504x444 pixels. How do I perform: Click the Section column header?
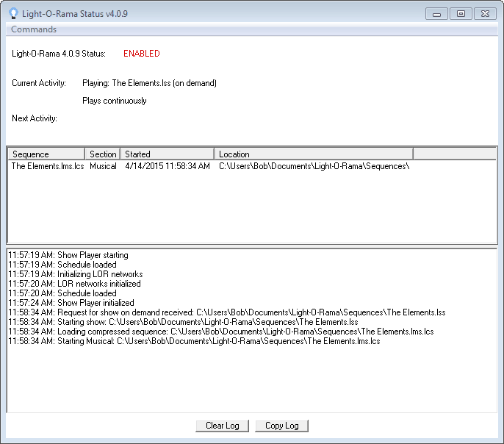click(103, 154)
